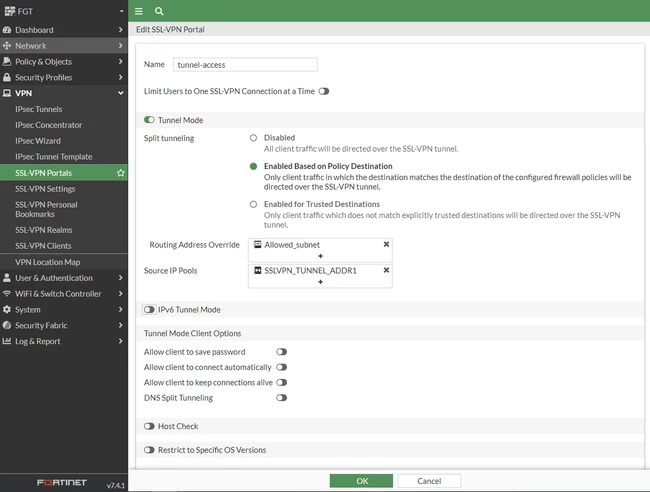Collapse the VPN menu chevron
Image resolution: width=650 pixels, height=492 pixels.
121,93
